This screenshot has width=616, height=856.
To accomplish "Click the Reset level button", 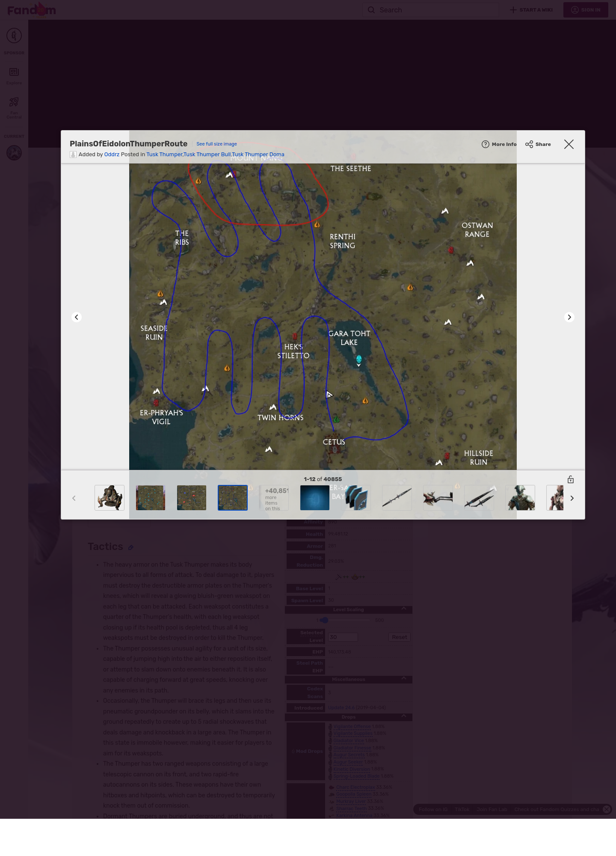I will click(400, 637).
